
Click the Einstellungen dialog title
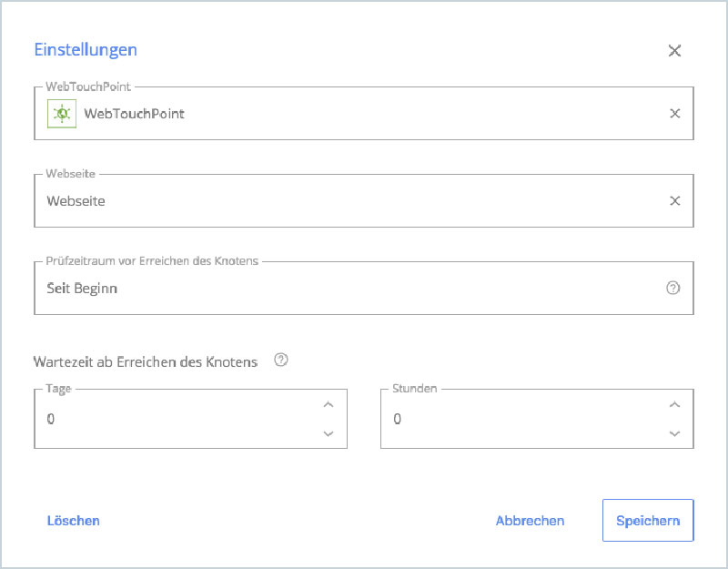point(85,49)
